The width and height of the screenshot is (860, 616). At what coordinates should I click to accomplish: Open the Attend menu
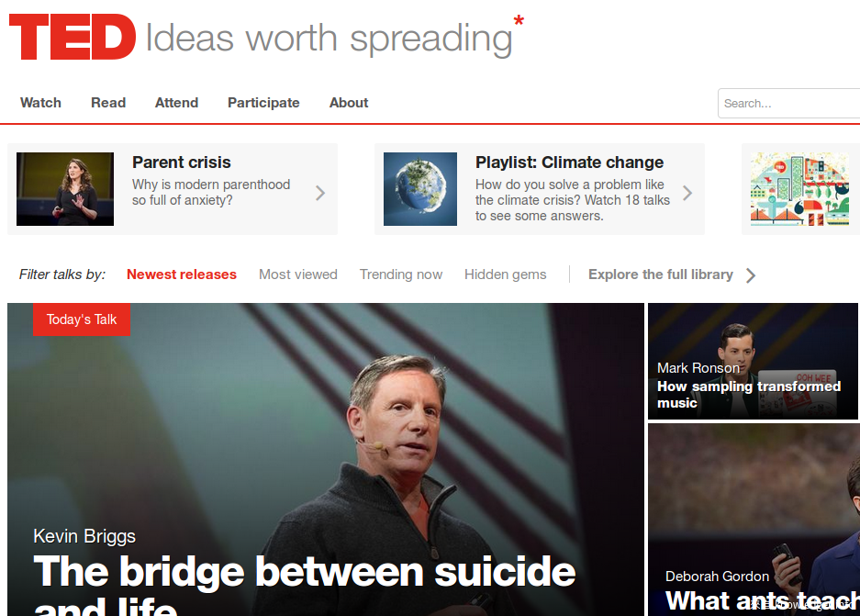point(176,103)
